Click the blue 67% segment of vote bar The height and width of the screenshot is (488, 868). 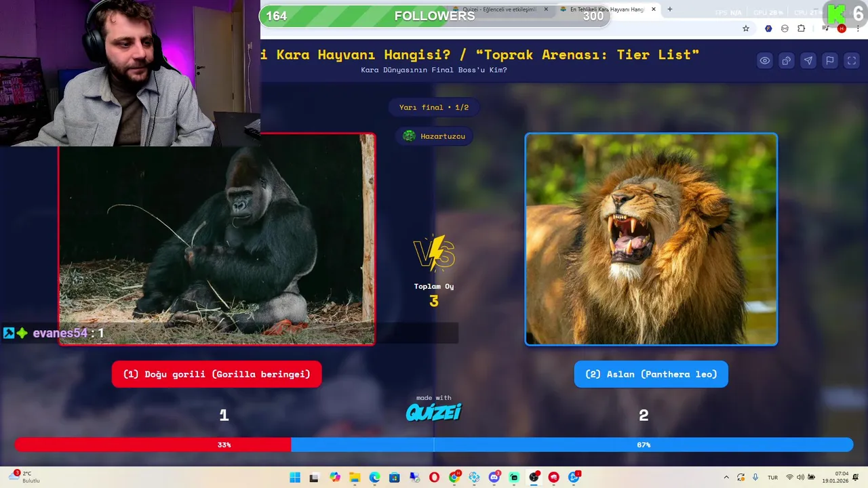pos(572,445)
